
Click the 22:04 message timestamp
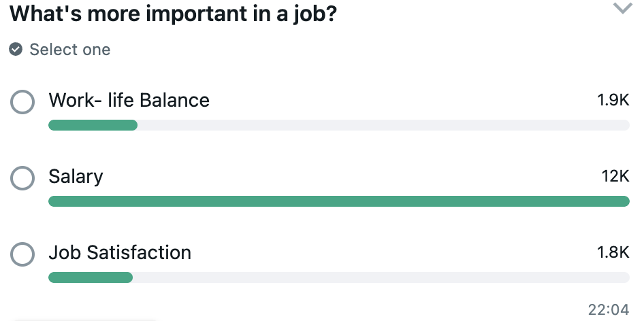coord(609,310)
